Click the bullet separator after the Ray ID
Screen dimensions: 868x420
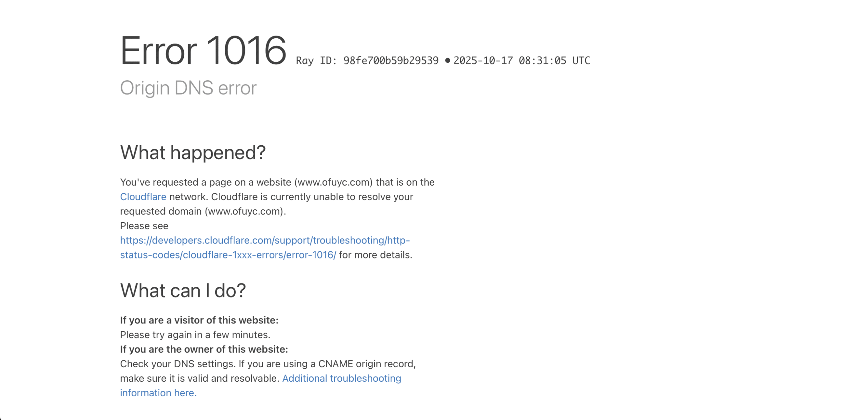448,61
